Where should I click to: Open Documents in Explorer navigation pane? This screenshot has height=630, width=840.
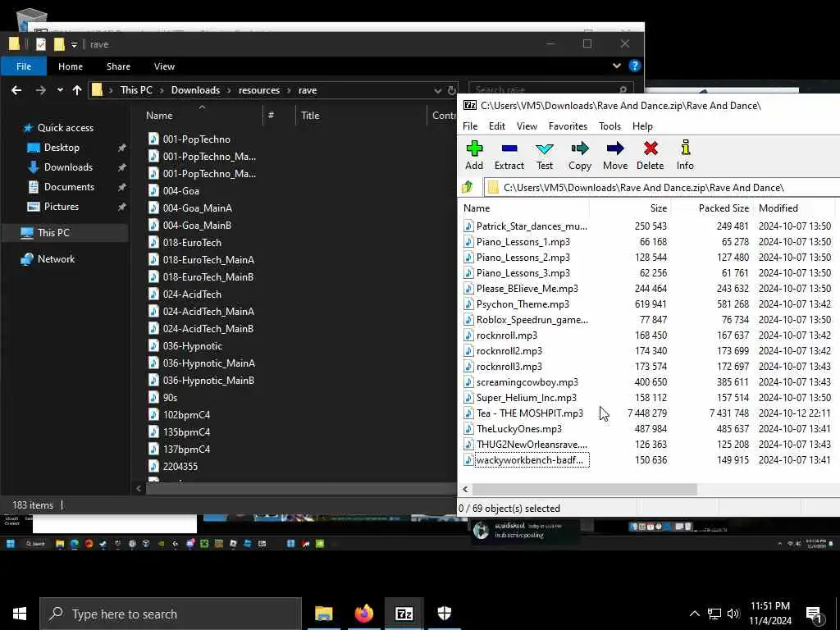(69, 187)
